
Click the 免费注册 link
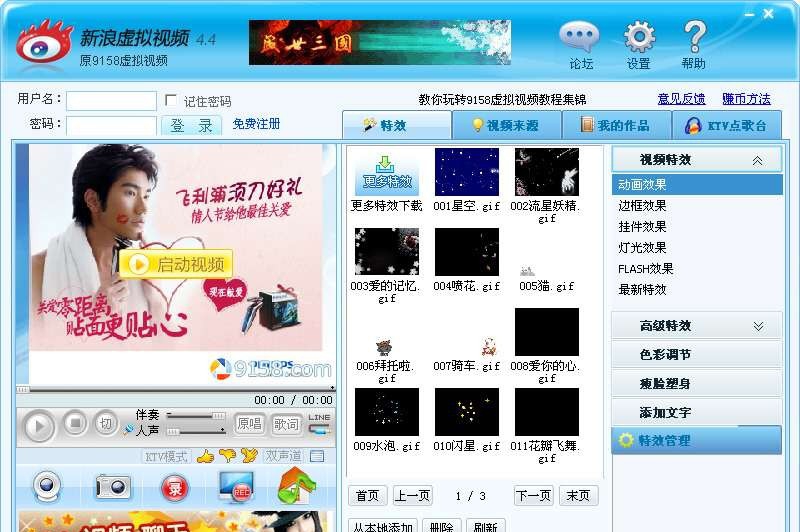[256, 124]
